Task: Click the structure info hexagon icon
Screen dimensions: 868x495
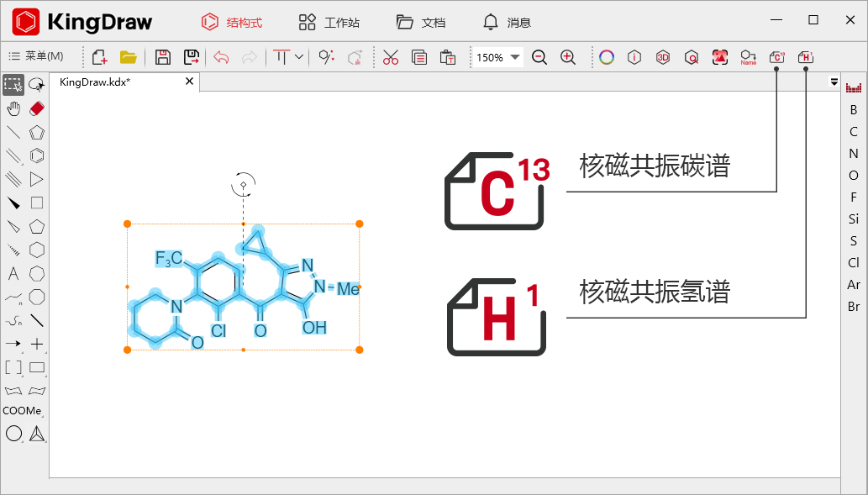Action: coord(634,57)
